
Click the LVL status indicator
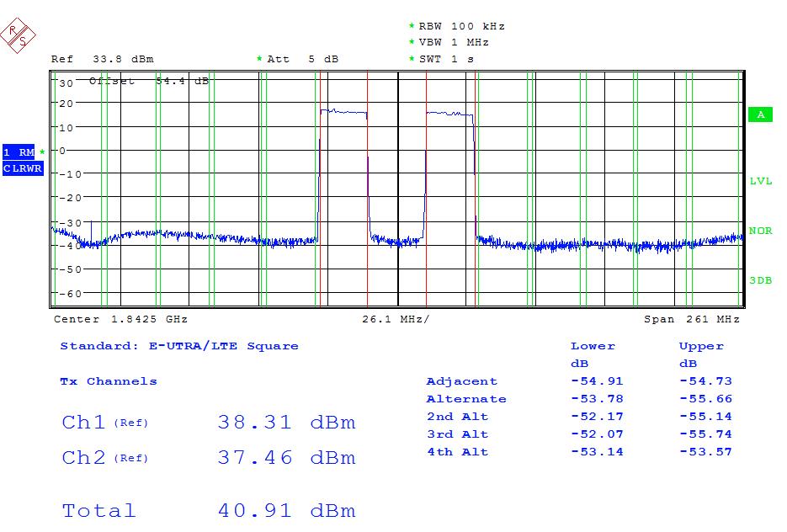point(760,182)
